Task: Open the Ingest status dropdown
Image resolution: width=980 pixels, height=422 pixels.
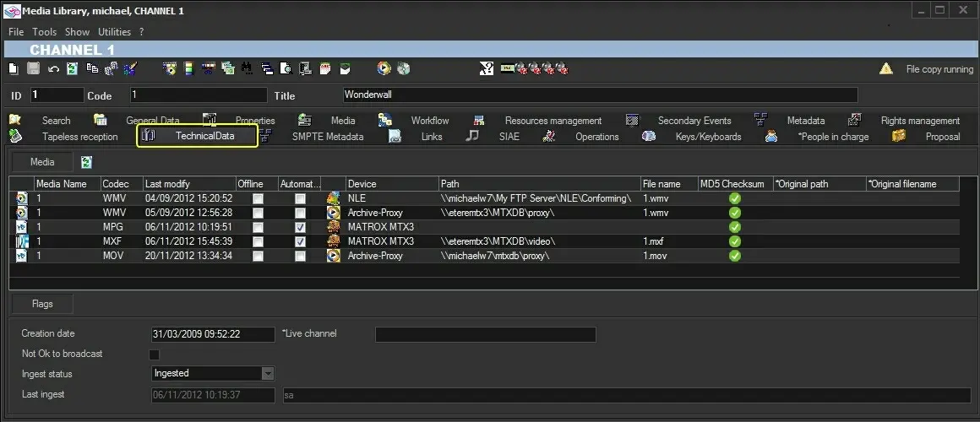Action: [267, 373]
